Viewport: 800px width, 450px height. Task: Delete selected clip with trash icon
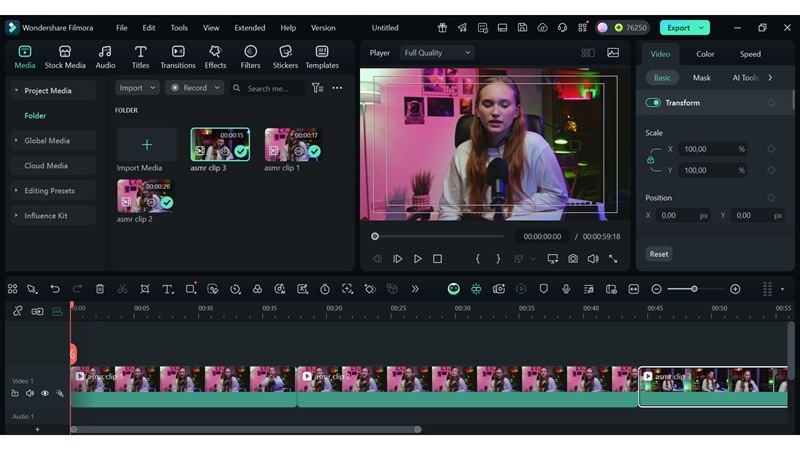100,289
